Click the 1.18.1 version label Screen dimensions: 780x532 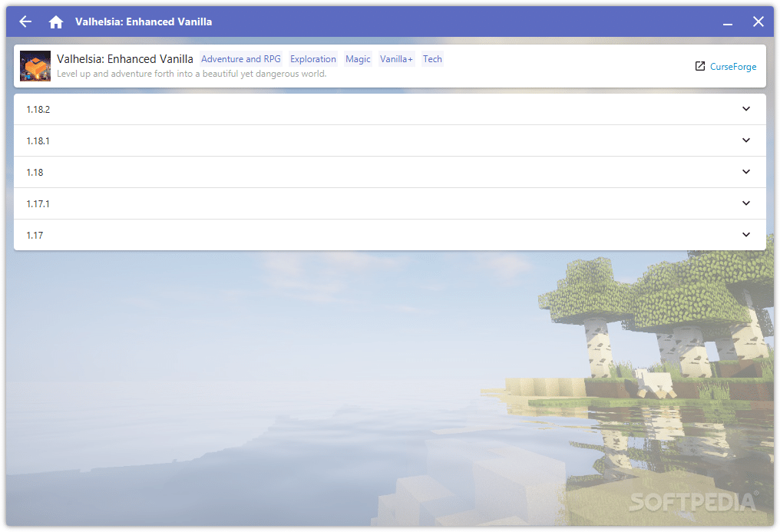[38, 141]
